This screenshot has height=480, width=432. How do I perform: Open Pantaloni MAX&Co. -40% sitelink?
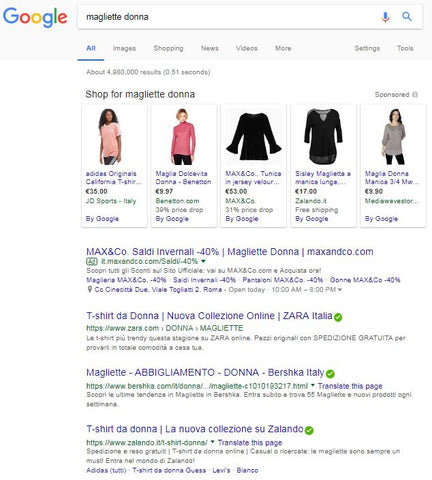283,280
